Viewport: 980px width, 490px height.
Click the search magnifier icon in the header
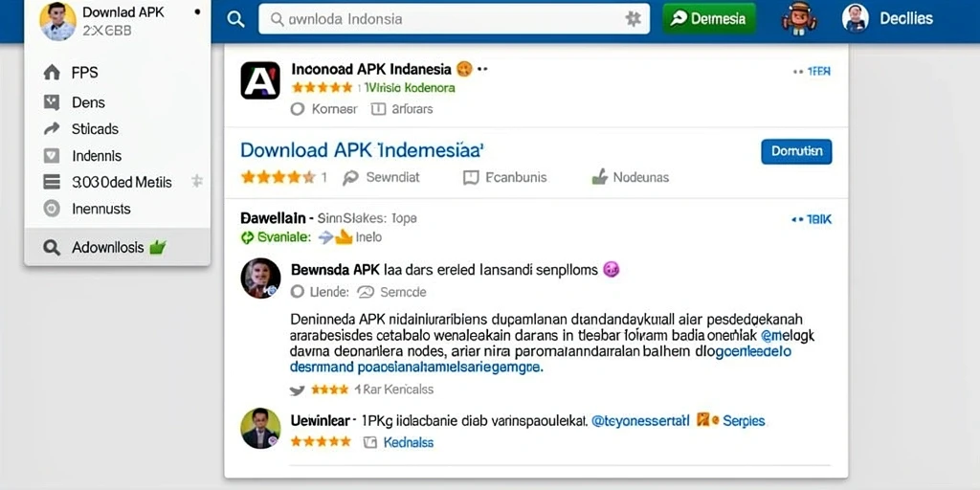[x=235, y=19]
